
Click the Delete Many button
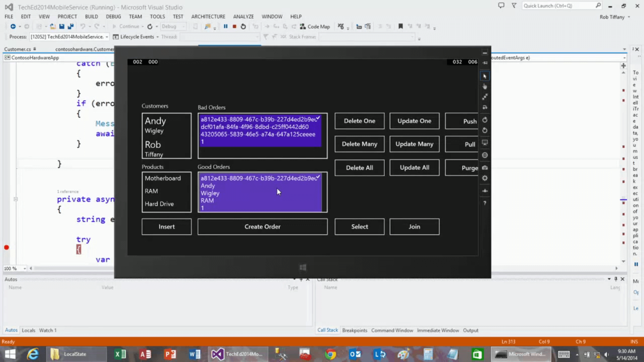[359, 144]
